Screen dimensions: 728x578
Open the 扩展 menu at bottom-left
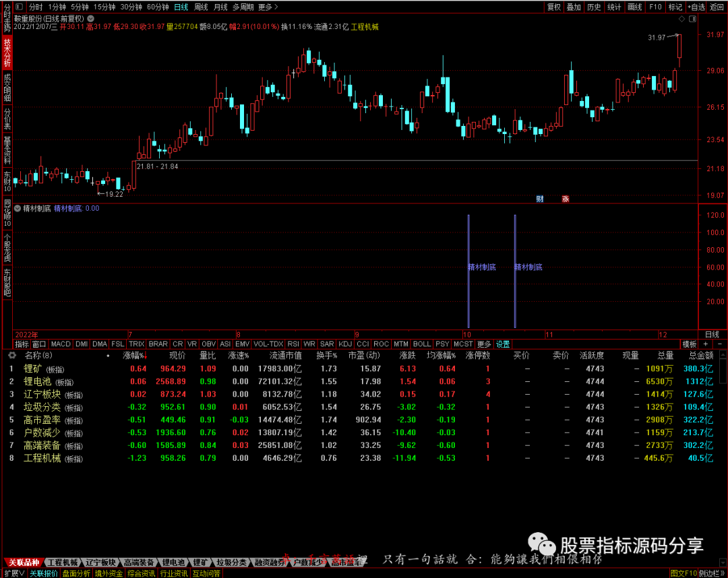[x=14, y=573]
